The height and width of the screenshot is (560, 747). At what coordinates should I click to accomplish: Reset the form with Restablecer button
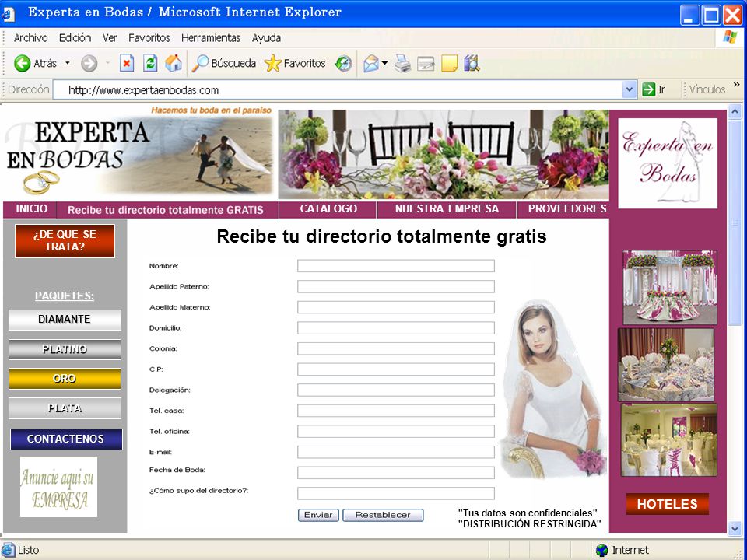tap(383, 515)
